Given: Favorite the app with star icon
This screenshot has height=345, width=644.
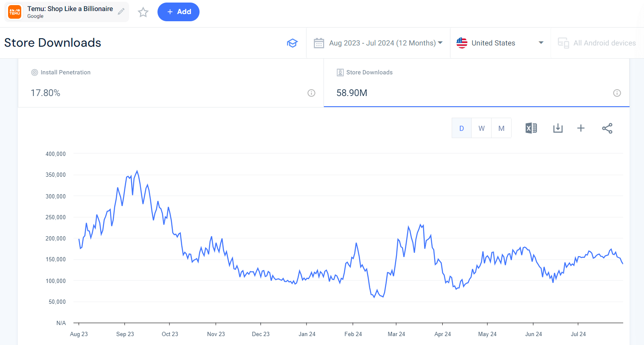Looking at the screenshot, I should click(143, 12).
